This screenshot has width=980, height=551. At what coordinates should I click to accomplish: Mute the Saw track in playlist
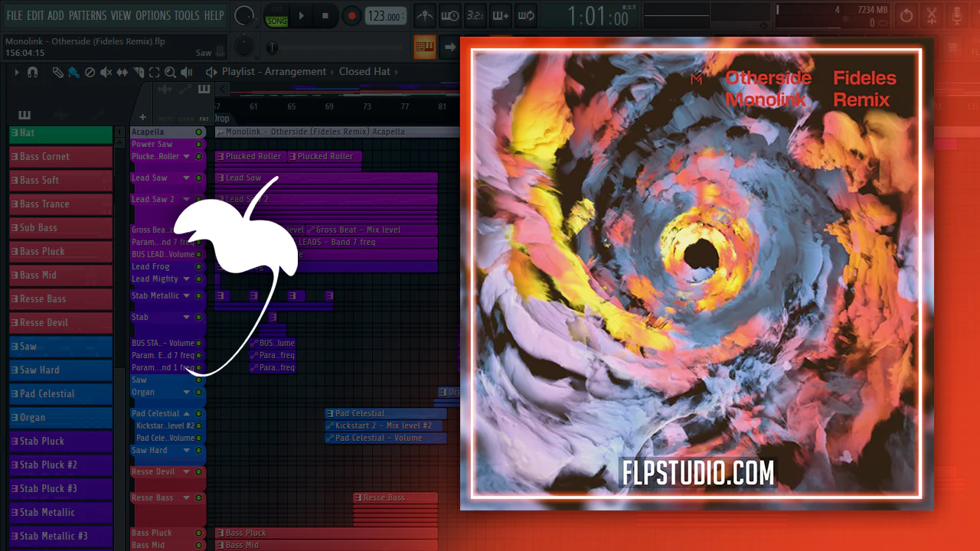click(198, 380)
